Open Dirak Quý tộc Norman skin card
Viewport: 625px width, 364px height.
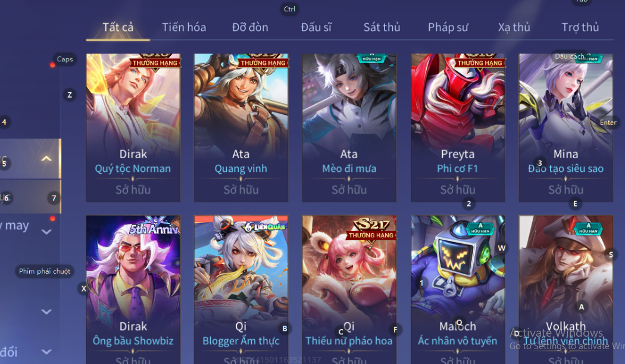(x=133, y=127)
